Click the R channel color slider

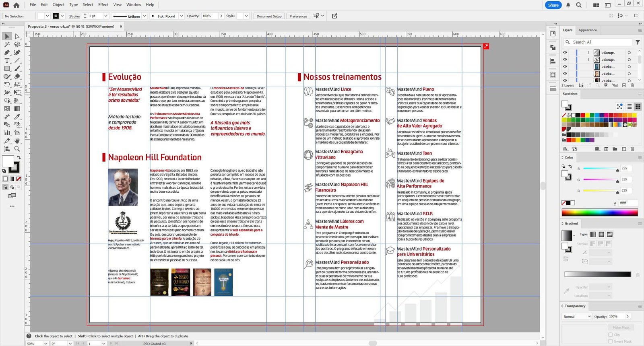pyautogui.click(x=600, y=169)
